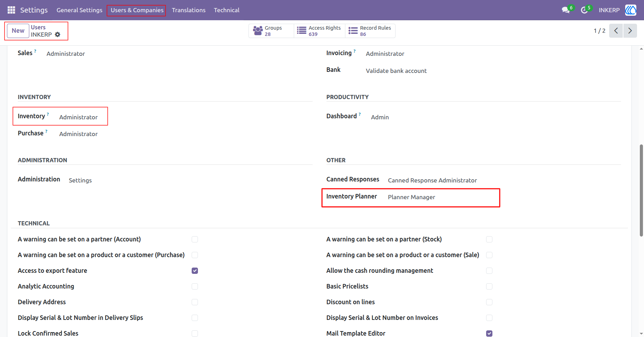View the 639 Access Rights stat button
This screenshot has height=337, width=644.
[319, 31]
